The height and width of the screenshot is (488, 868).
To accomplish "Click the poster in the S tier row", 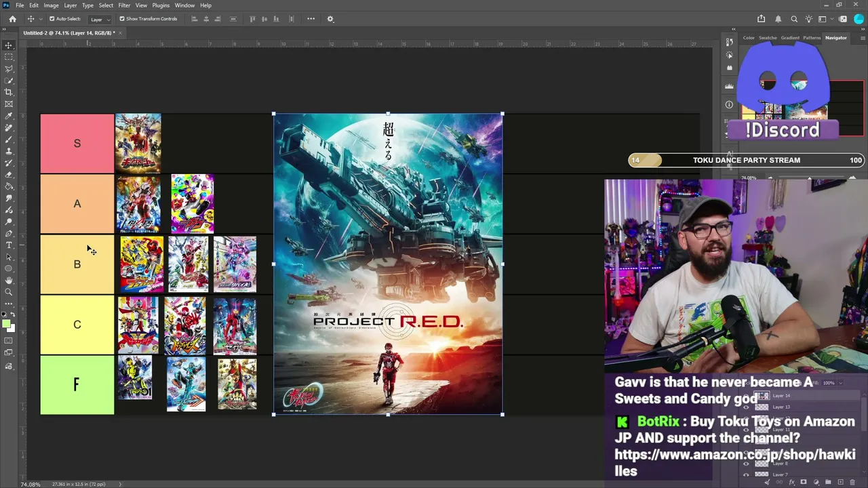I will click(138, 143).
